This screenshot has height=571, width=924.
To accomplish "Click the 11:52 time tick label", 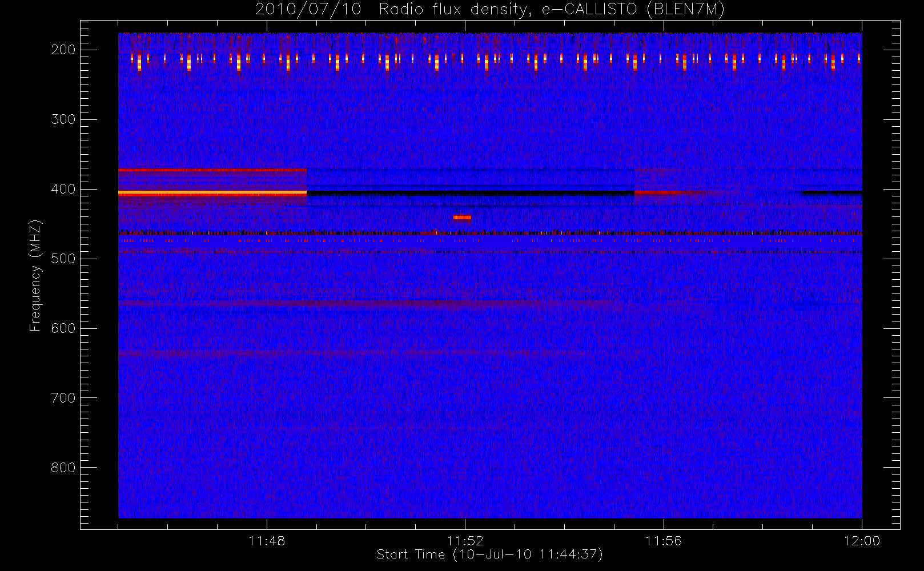I will pos(465,541).
